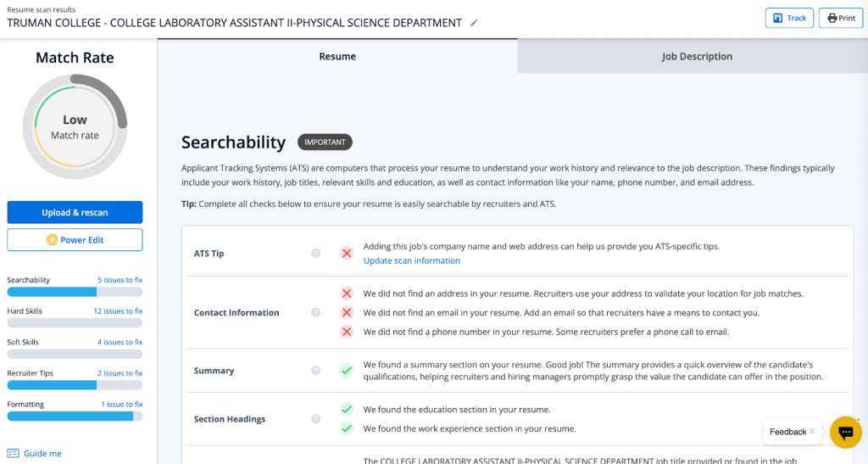Image resolution: width=868 pixels, height=464 pixels.
Task: Click the green check in Summary row
Action: 347,371
